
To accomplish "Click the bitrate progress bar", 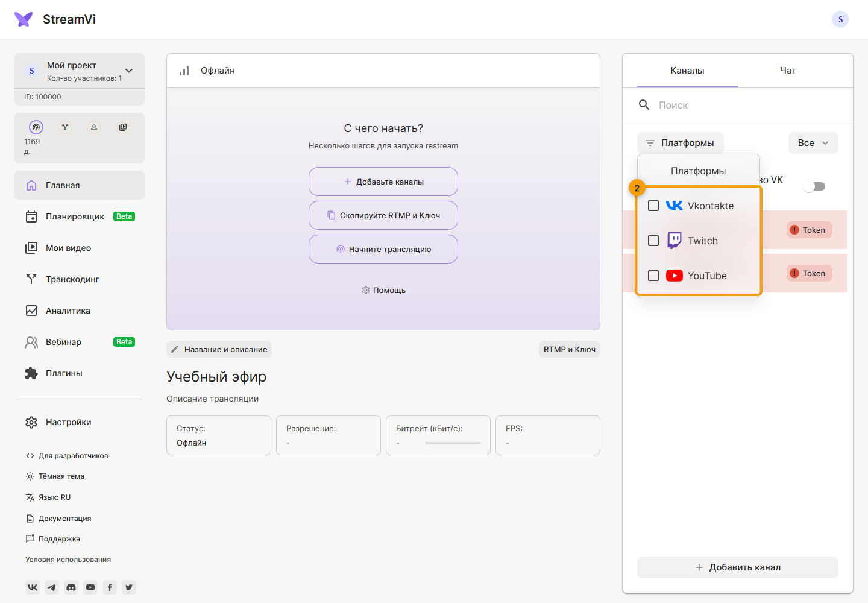I will click(x=453, y=443).
